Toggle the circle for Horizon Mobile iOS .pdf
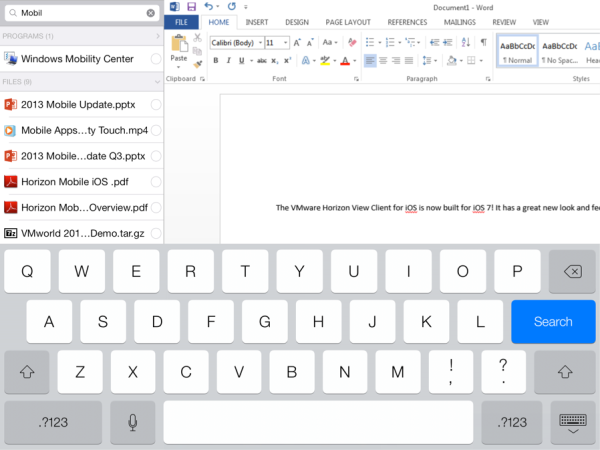Image resolution: width=600 pixels, height=450 pixels. pos(156,182)
